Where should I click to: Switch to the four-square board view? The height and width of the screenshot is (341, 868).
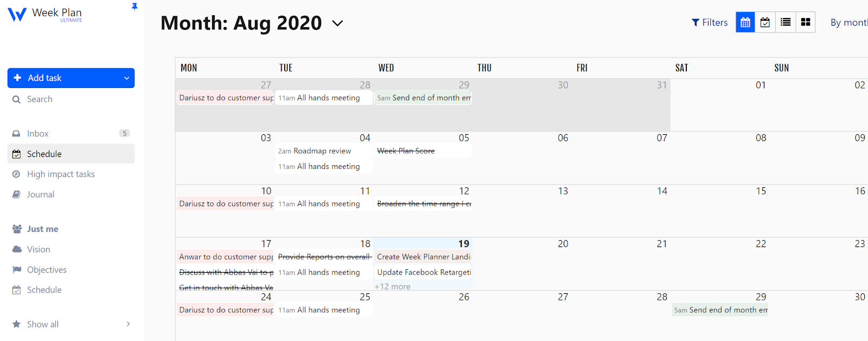tap(806, 22)
